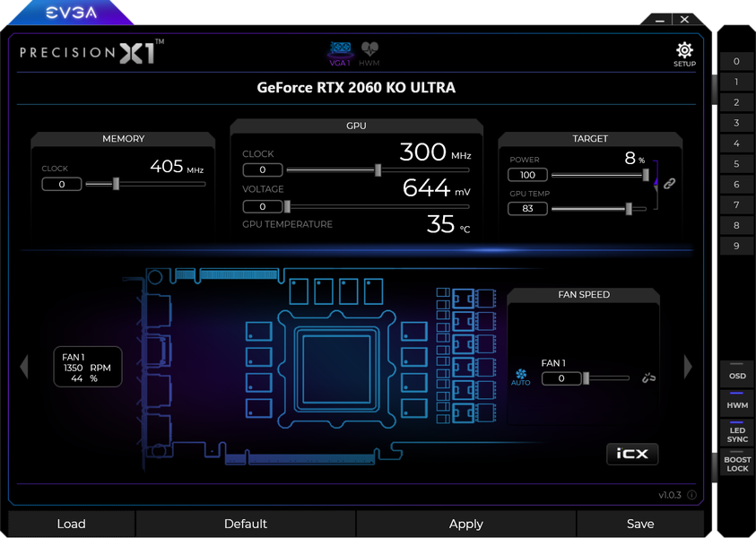
Task: Select profile slot 2
Action: click(736, 102)
